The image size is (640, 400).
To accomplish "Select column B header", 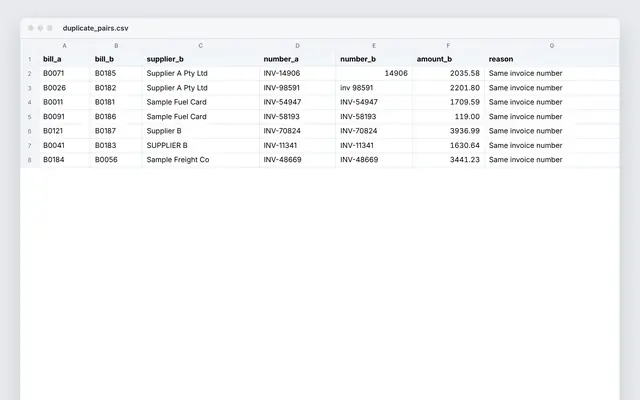I will 116,46.
